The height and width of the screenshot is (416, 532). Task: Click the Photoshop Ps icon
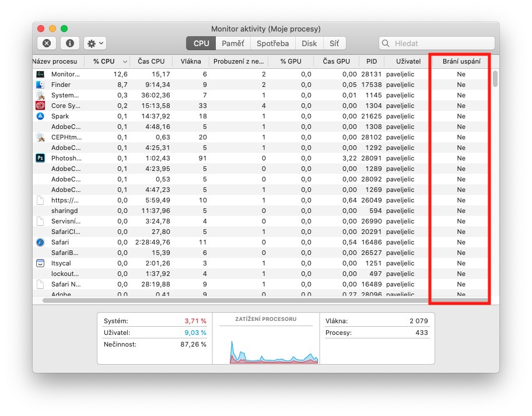pyautogui.click(x=40, y=158)
